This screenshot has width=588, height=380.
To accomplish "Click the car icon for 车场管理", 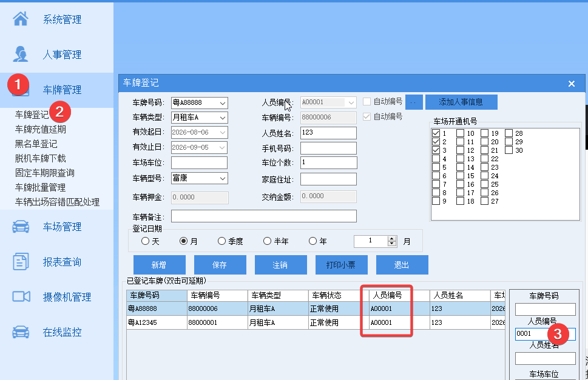I will [x=21, y=227].
